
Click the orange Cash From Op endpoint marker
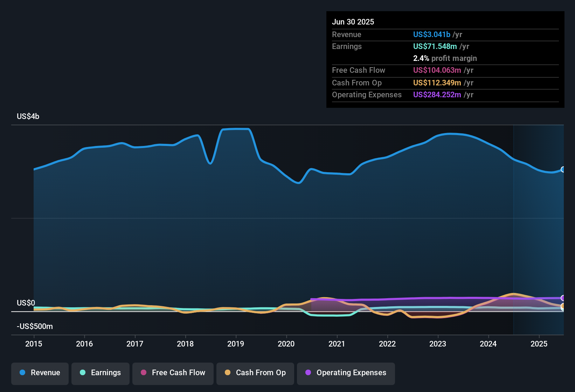[x=563, y=306]
